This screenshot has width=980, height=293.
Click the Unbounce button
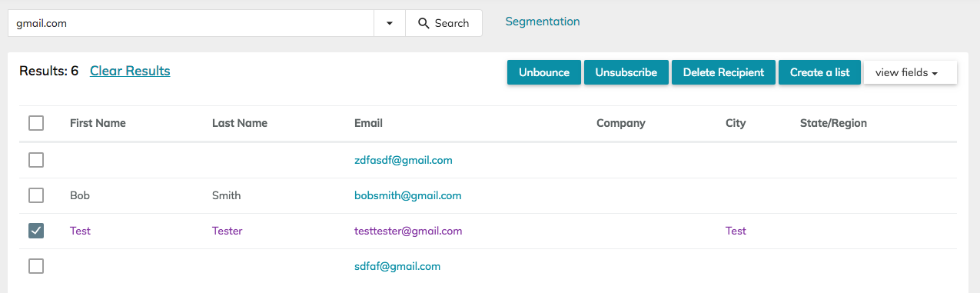pyautogui.click(x=544, y=72)
